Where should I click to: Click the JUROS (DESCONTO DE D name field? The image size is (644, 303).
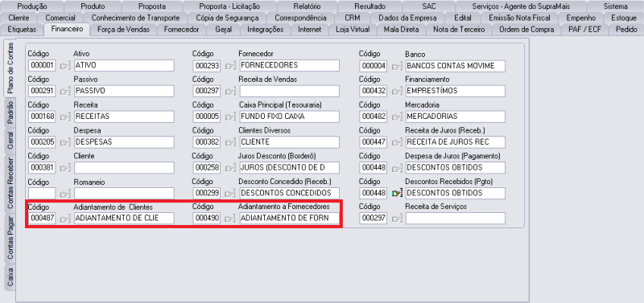click(290, 168)
